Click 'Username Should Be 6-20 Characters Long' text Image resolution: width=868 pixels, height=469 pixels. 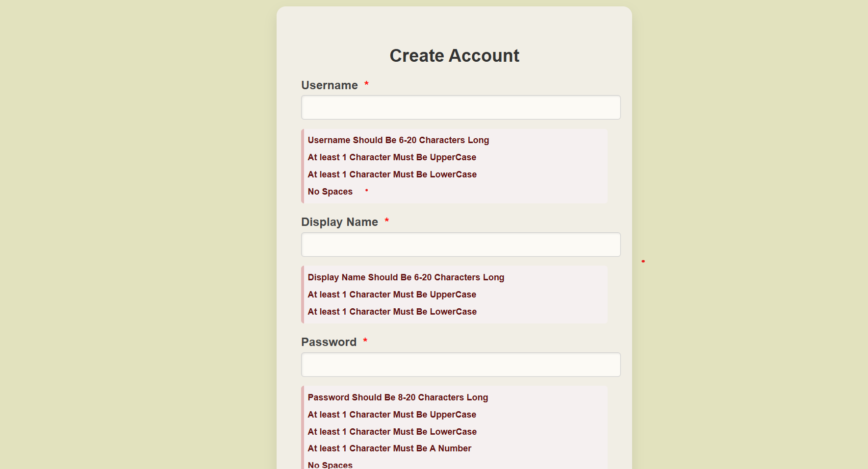(398, 140)
